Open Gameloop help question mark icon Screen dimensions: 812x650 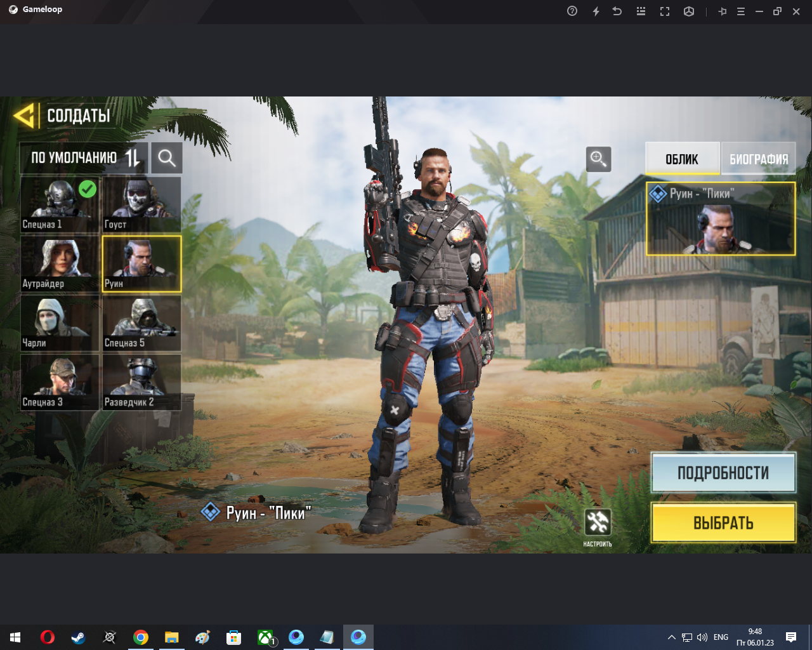(572, 11)
